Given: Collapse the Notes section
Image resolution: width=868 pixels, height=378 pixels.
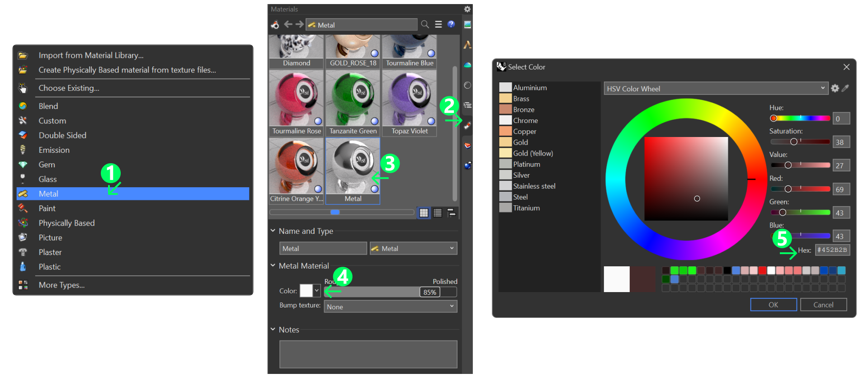Looking at the screenshot, I should (x=273, y=329).
